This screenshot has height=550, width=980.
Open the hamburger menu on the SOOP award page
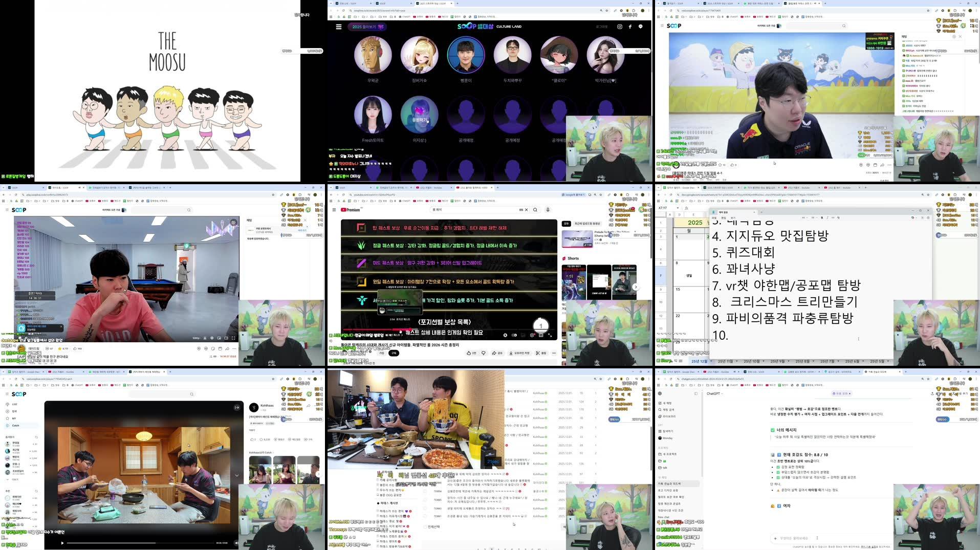tap(339, 27)
